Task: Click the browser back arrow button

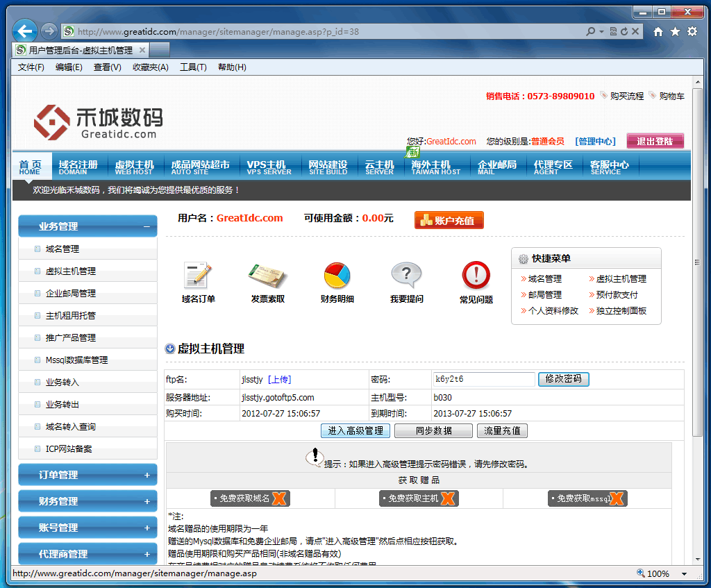Action: (x=25, y=31)
